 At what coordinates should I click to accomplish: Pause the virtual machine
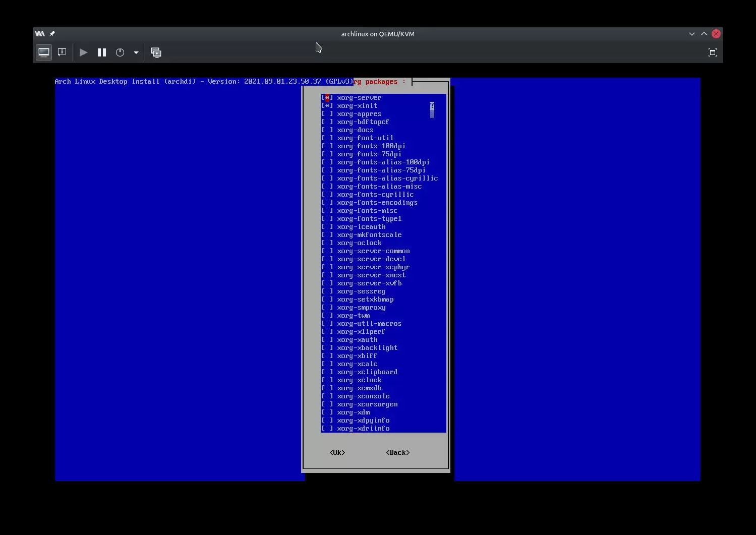[x=102, y=52]
